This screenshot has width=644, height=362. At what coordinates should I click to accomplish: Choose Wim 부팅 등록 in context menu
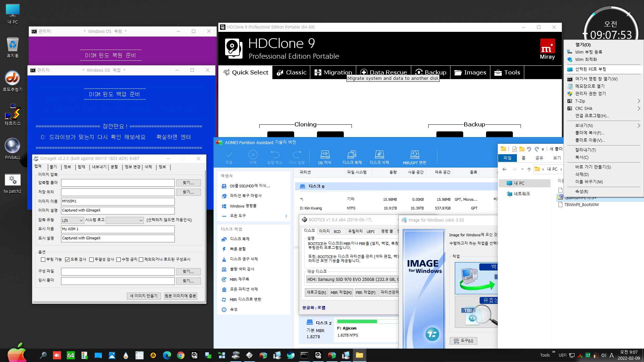(x=589, y=52)
